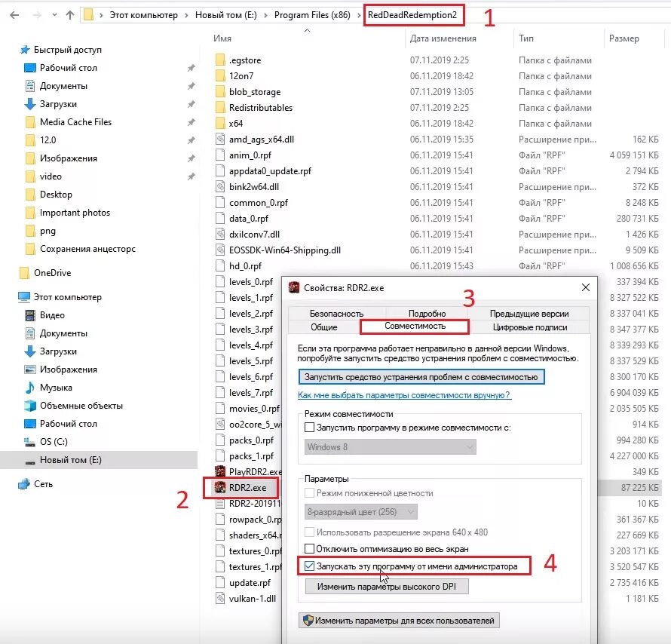Switch to Общие tab
Viewport: 671px width, 644px height.
pos(324,327)
